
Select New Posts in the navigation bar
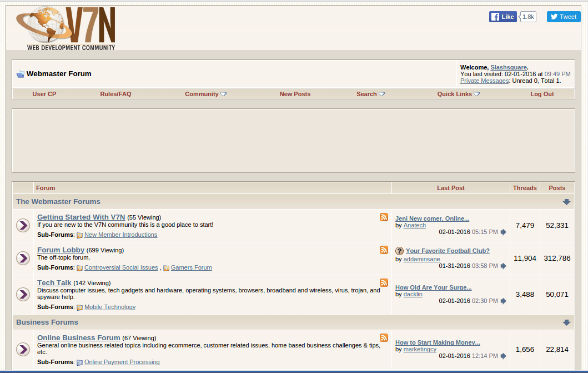point(295,94)
